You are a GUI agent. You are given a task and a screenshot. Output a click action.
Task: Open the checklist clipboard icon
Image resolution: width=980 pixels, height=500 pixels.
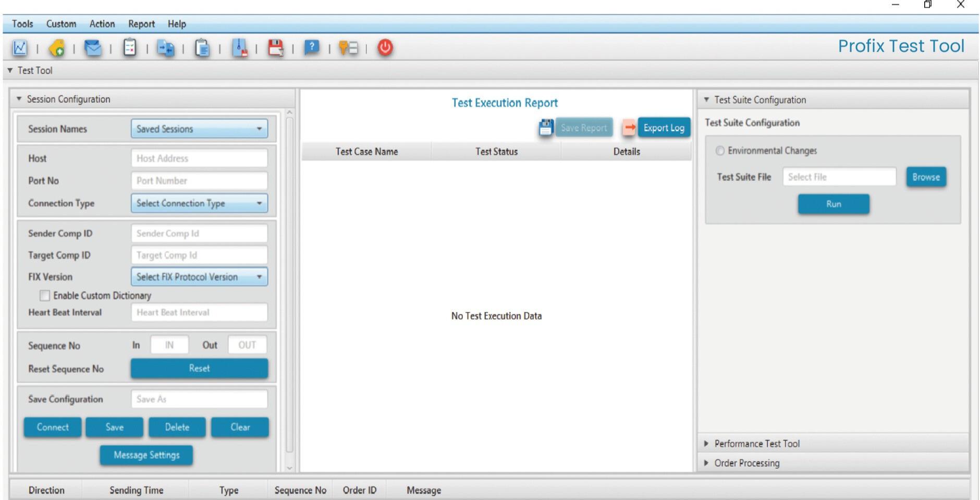click(x=130, y=48)
